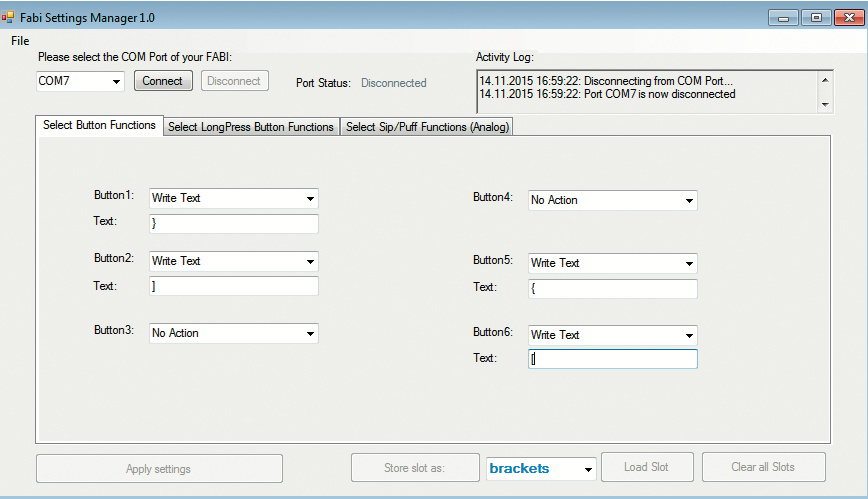
Task: Open the COM7 port dropdown
Action: pyautogui.click(x=80, y=81)
